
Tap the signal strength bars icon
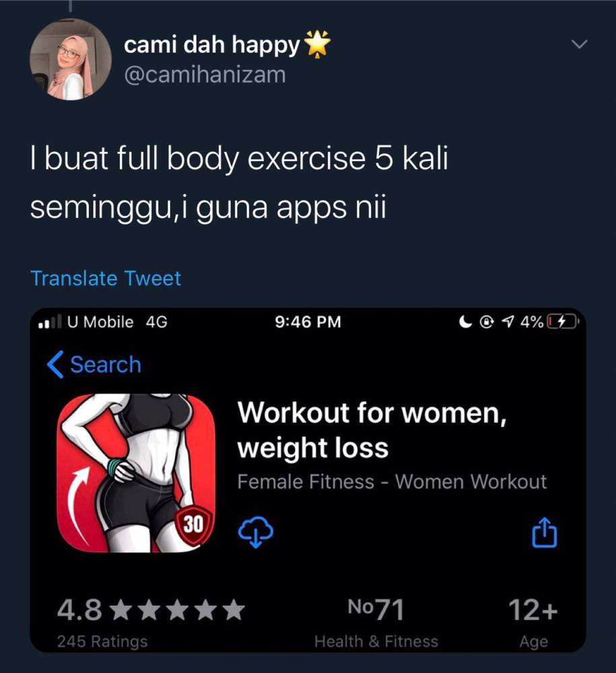[50, 321]
